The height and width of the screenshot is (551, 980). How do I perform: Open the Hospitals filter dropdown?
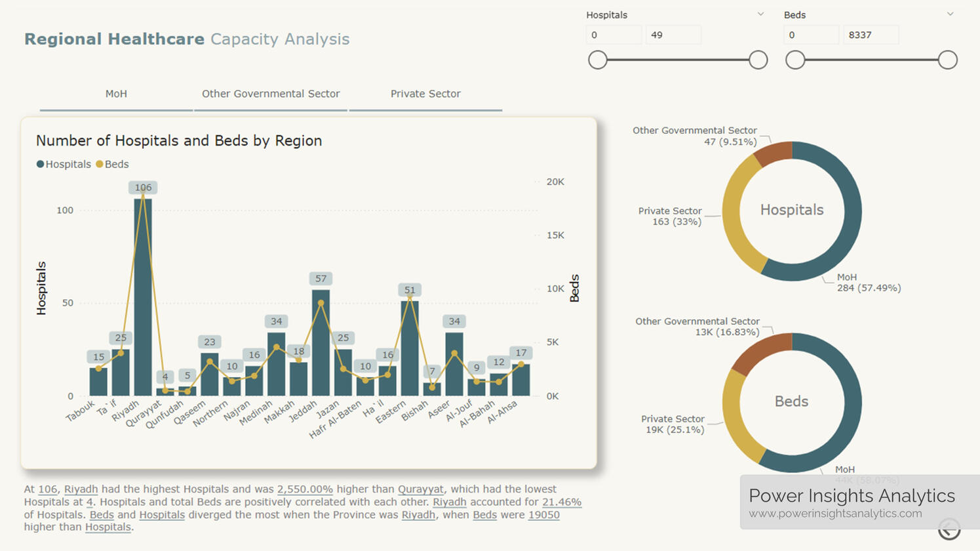click(760, 14)
